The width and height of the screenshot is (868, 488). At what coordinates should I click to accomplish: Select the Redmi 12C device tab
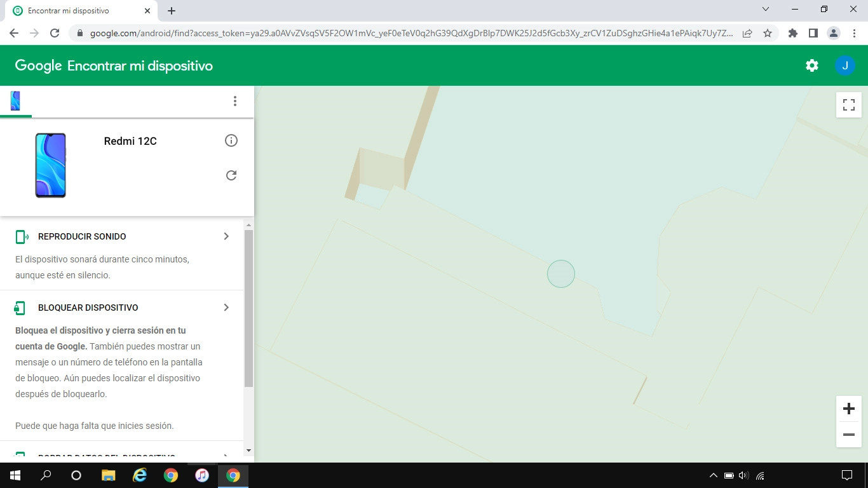tap(15, 101)
